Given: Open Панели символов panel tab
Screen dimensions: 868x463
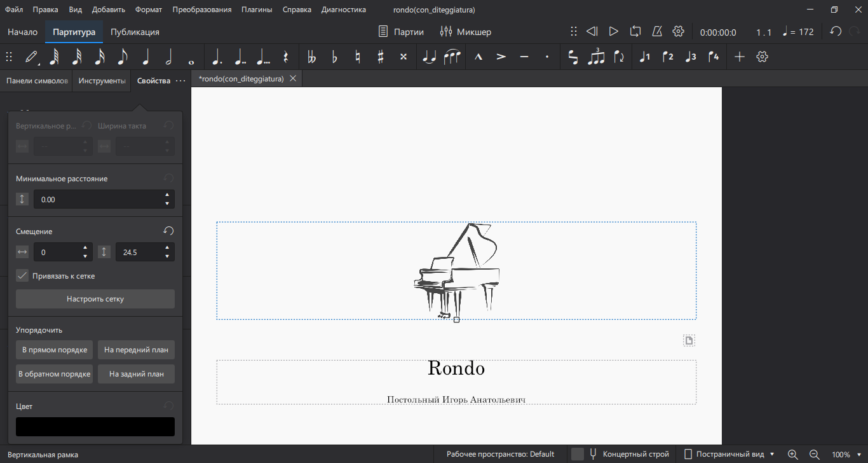Looking at the screenshot, I should 37,81.
